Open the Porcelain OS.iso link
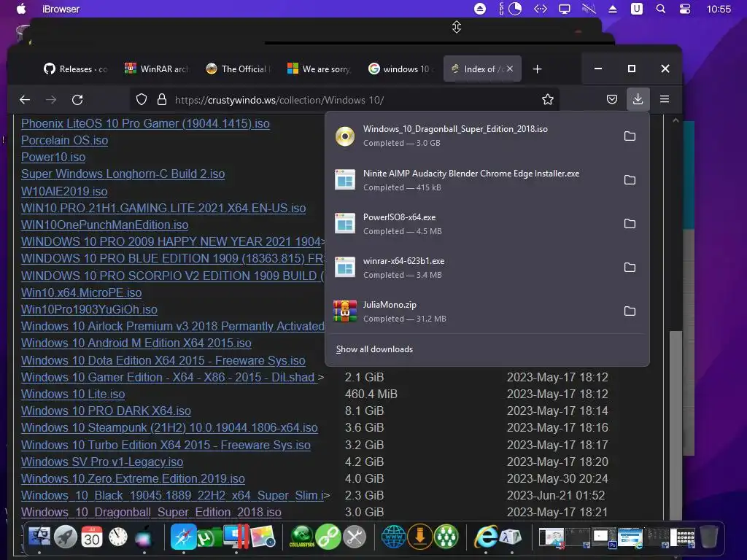 point(64,140)
